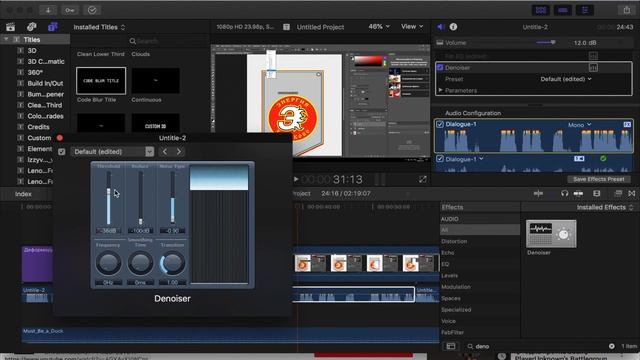This screenshot has height=360, width=640.
Task: Close the Denoiser plugin window with red button
Action: (x=60, y=138)
